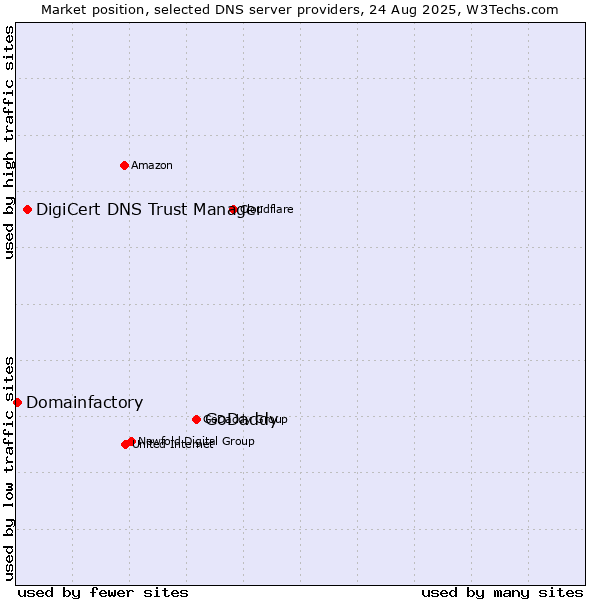The width and height of the screenshot is (600, 600).
Task: Click the red marker for GoDaddy Group
Action: 196,419
